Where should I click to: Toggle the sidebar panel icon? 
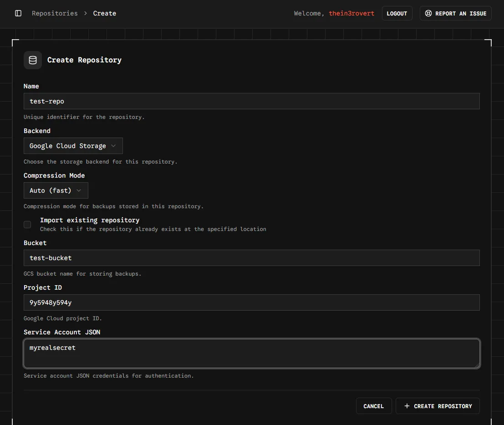pos(18,13)
